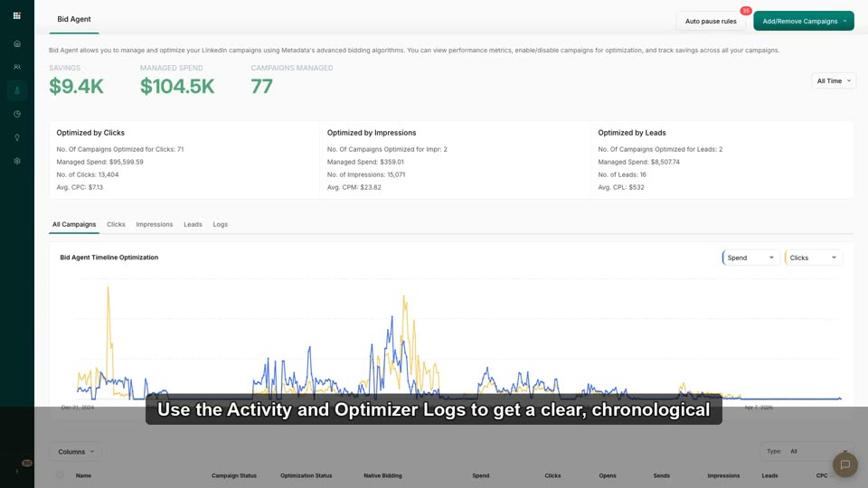Click the red notification badge on Auto pause rules
Screen dimensions: 868x488
coord(746,11)
